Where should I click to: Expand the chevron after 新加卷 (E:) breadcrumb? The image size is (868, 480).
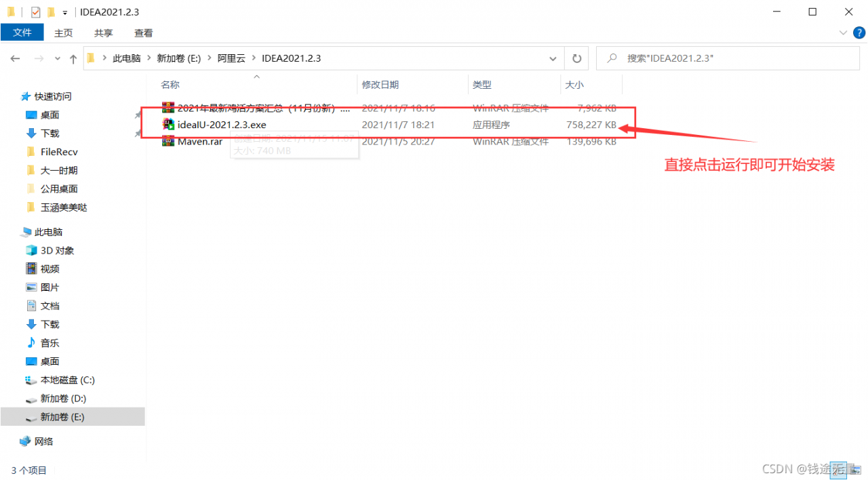pyautogui.click(x=209, y=58)
